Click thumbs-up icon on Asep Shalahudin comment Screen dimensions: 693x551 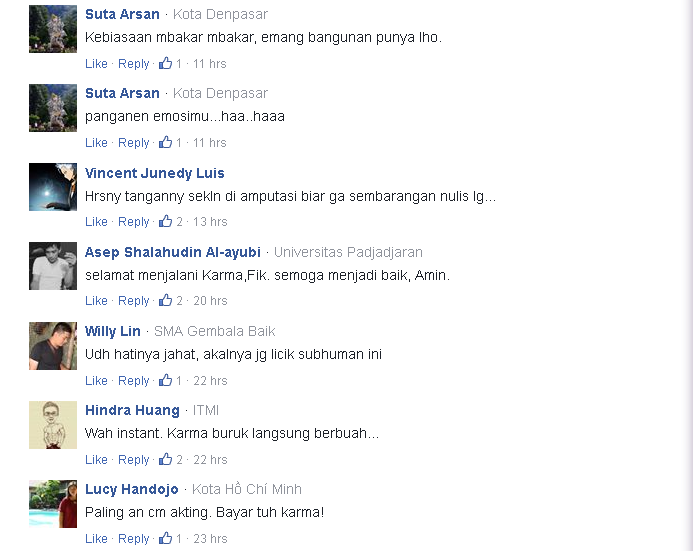(165, 300)
